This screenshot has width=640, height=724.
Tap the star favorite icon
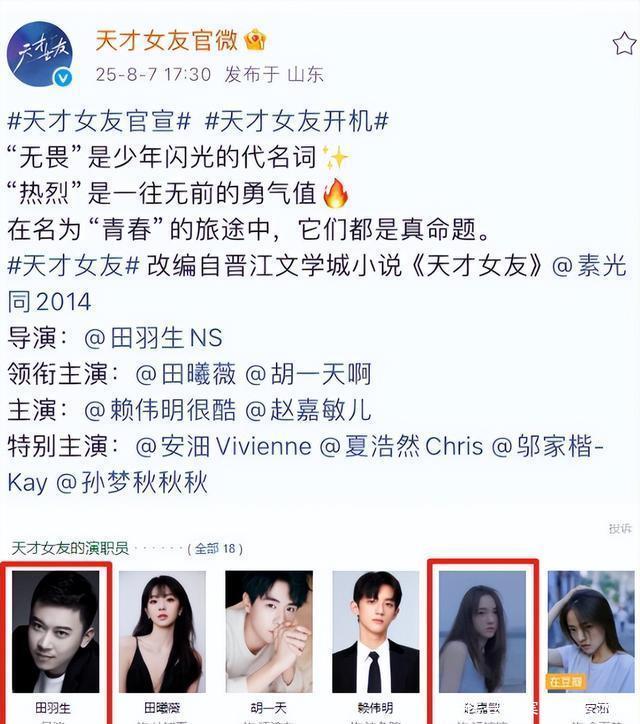(624, 44)
